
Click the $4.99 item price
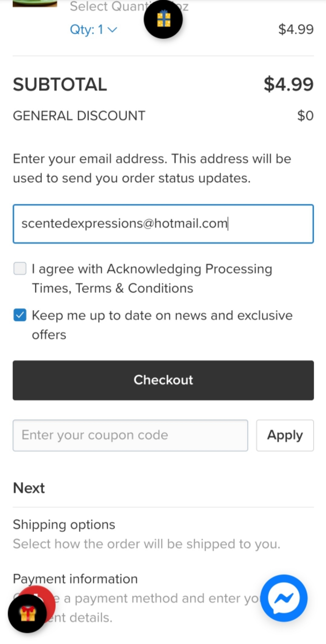296,29
